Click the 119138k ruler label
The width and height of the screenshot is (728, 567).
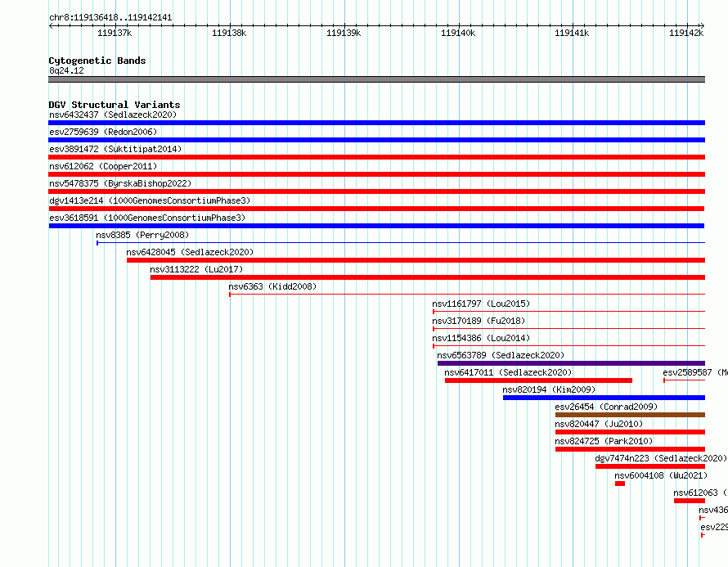coord(229,33)
